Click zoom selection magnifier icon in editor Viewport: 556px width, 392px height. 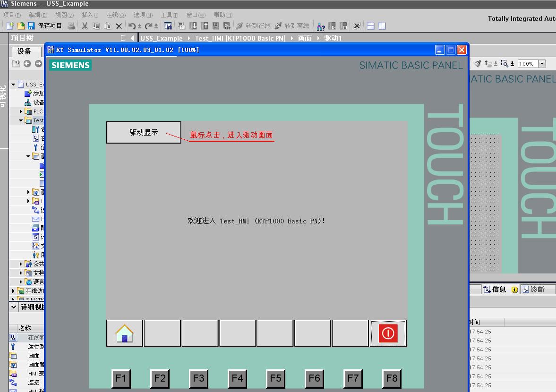[x=504, y=64]
